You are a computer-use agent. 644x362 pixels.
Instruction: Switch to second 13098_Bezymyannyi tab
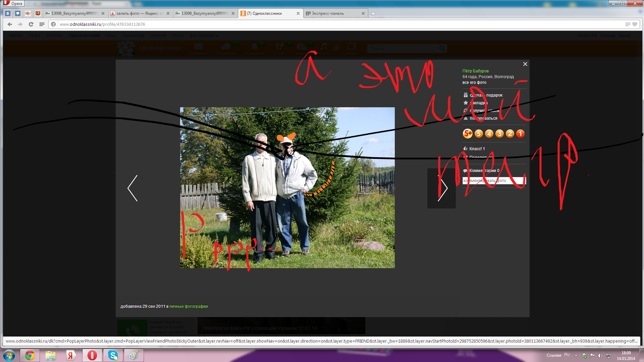[x=205, y=13]
